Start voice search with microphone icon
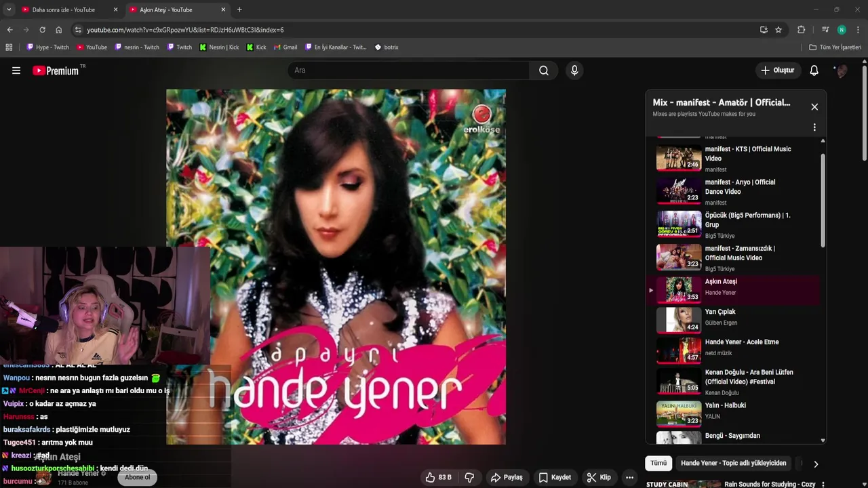 coord(574,70)
